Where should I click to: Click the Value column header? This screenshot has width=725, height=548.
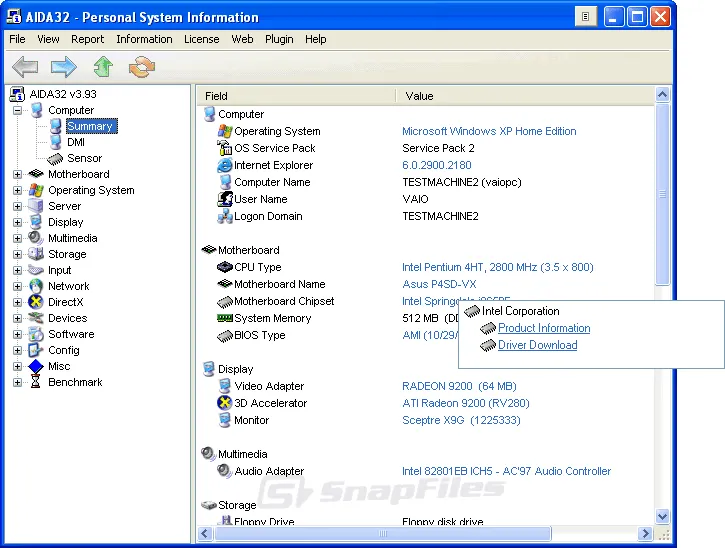tap(525, 96)
